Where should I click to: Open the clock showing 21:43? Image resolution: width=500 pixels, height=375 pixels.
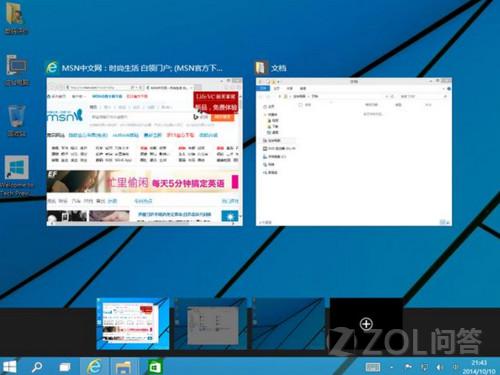pyautogui.click(x=479, y=367)
